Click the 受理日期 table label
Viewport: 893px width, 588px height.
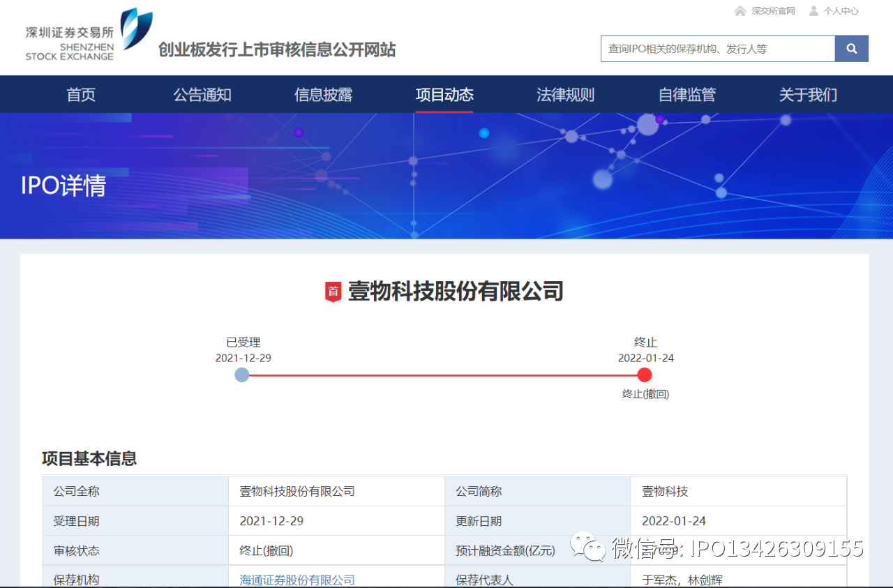click(x=77, y=521)
